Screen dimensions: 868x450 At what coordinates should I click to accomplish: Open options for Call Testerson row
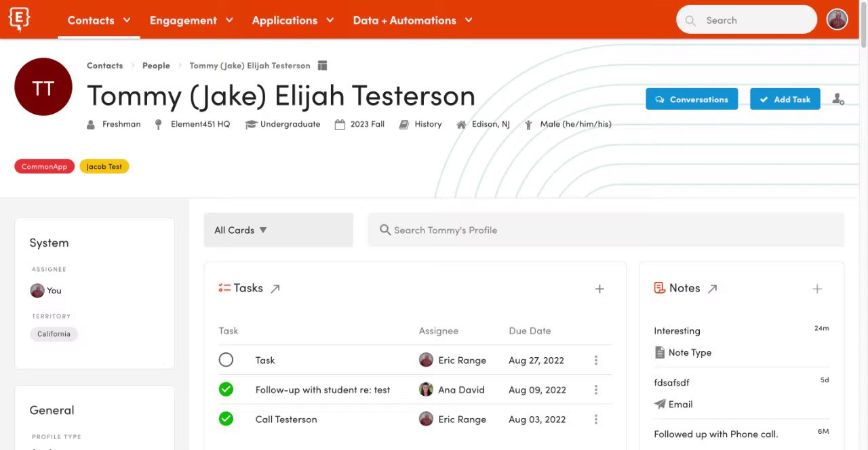[x=596, y=420]
